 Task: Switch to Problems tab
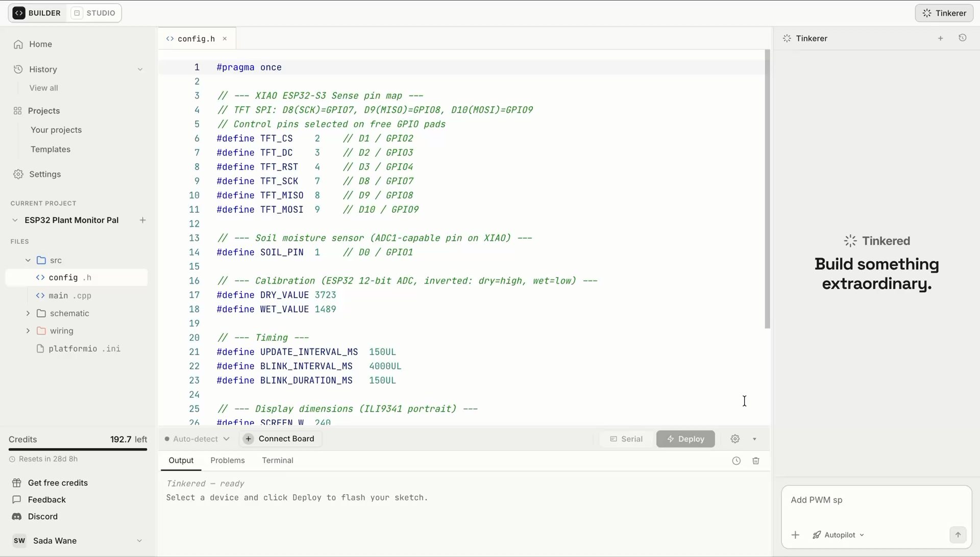click(228, 461)
